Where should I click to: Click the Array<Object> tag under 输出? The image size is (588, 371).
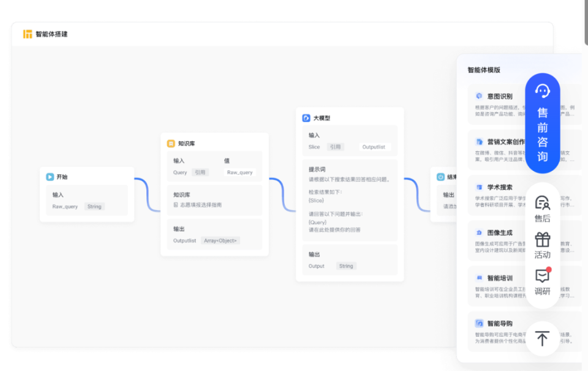[x=220, y=241]
